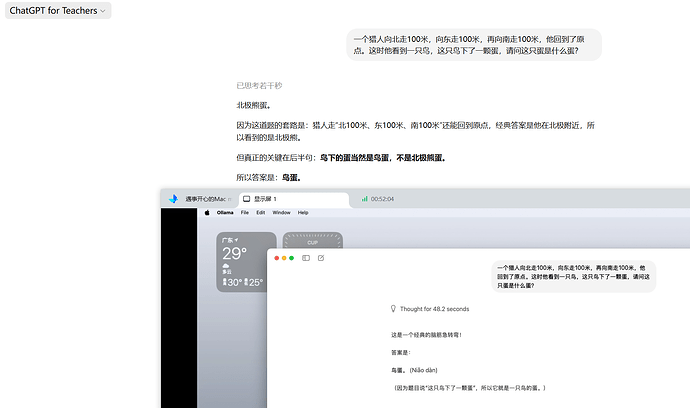Toggle the Ollama sidebar panel icon

306,258
